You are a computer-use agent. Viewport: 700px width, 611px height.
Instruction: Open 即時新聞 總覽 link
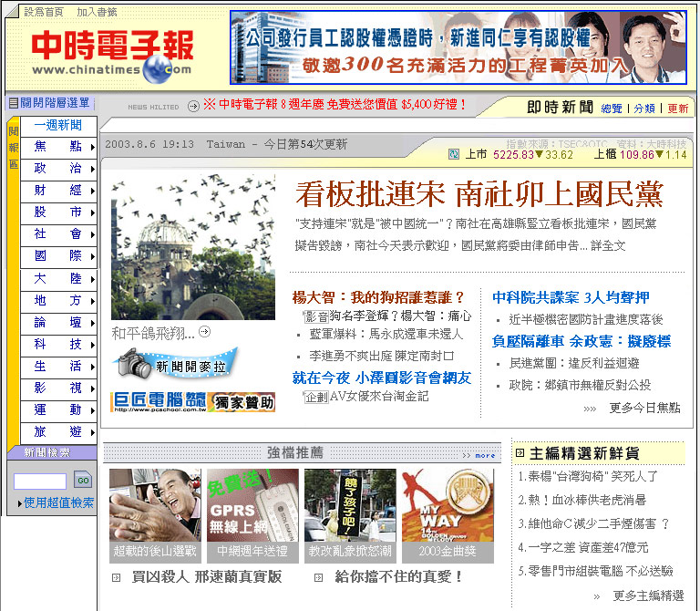point(612,109)
